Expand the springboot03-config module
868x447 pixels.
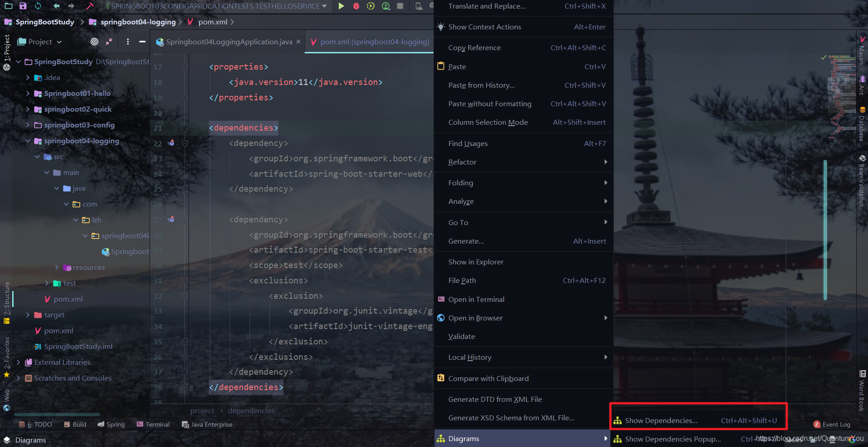click(28, 125)
